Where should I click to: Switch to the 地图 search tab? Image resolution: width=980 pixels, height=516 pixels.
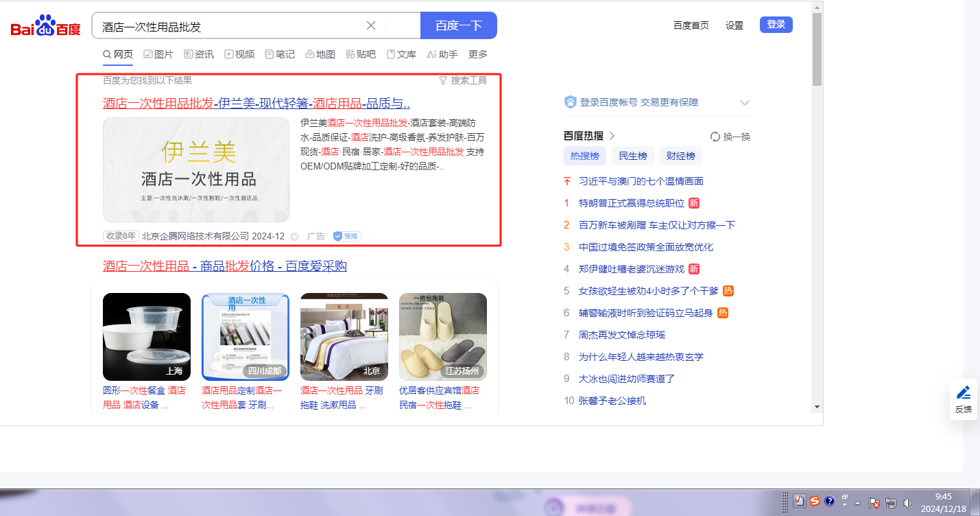(x=320, y=54)
